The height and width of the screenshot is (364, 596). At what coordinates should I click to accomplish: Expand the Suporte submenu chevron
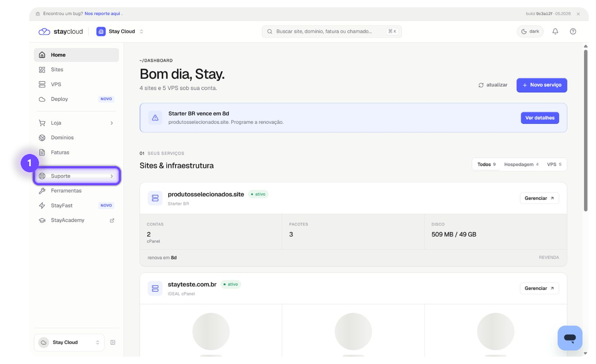click(x=112, y=176)
